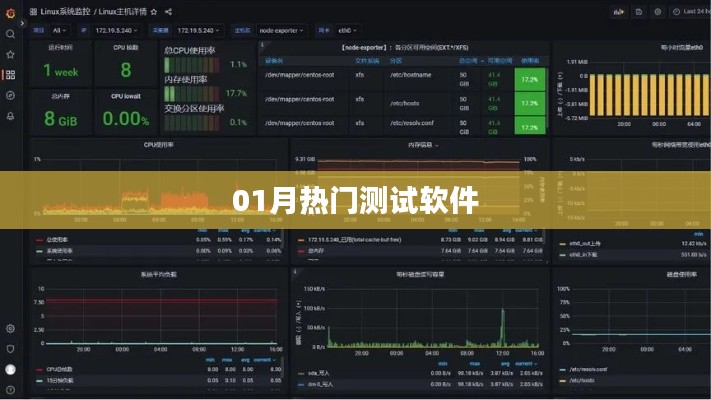This screenshot has width=711, height=400.
Task: Open the Explore compass icon
Action: pyautogui.click(x=10, y=95)
